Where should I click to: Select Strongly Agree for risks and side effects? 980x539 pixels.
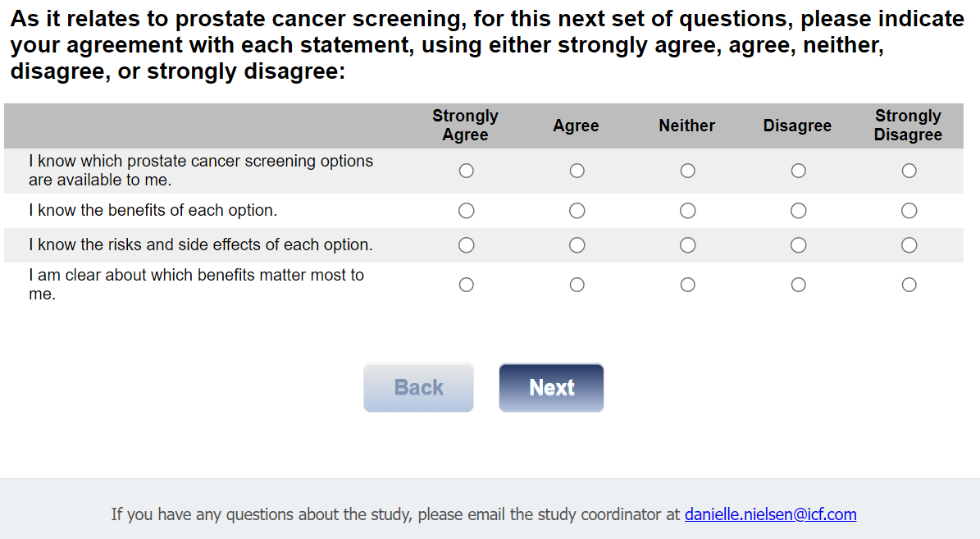click(466, 245)
